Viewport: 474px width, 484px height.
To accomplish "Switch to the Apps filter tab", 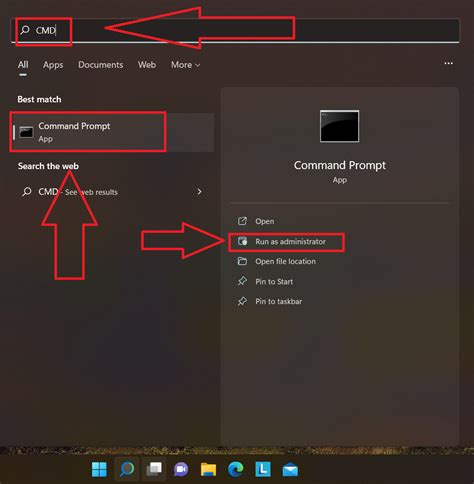I will pyautogui.click(x=53, y=65).
